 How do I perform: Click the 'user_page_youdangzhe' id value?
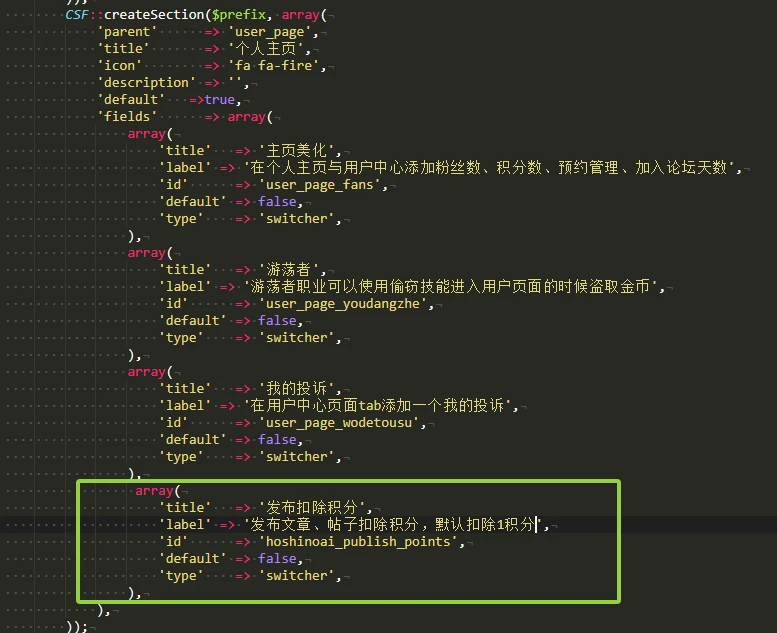pos(345,303)
